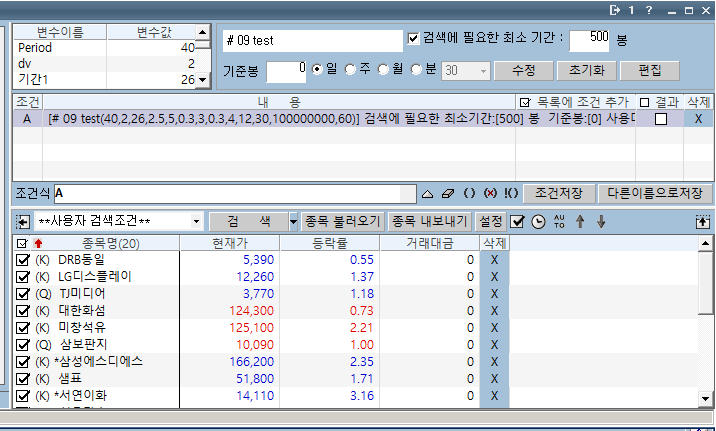Viewport: 716px width, 431px height.
Task: Click the 조건식 formula input field
Action: [x=235, y=194]
